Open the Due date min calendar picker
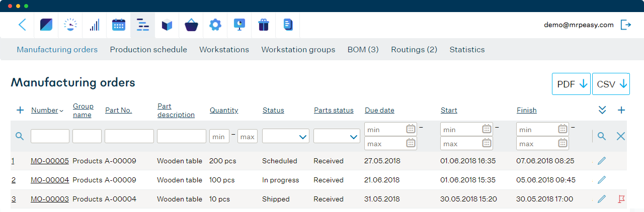The height and width of the screenshot is (212, 644). 411,129
